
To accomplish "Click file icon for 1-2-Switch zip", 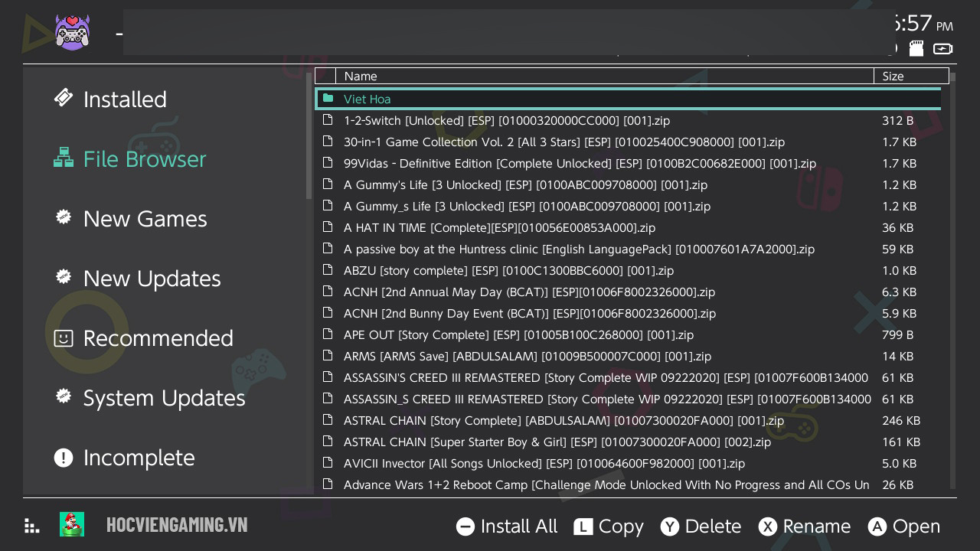I will click(x=328, y=120).
